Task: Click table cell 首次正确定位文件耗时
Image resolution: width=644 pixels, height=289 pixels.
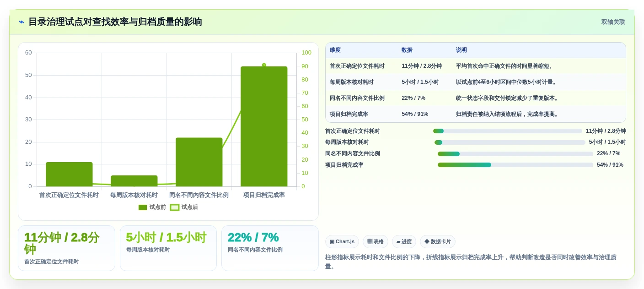Action: (357, 66)
